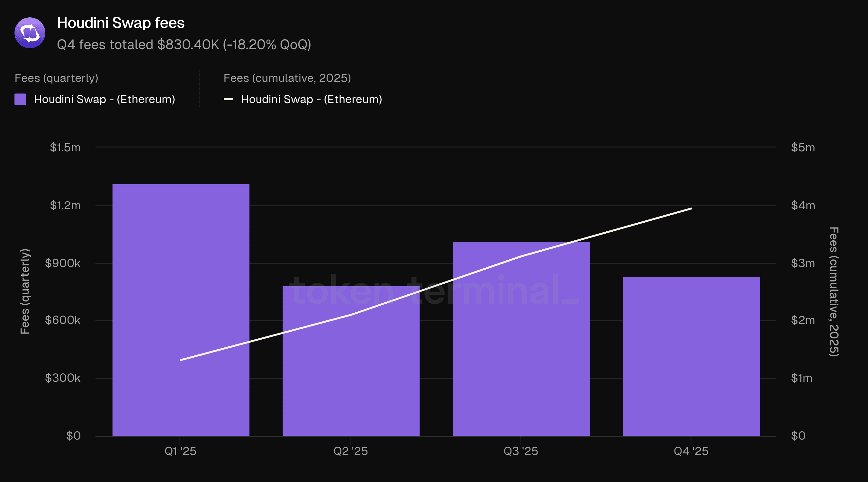Click the $1.5m left axis label
868x482 pixels.
[x=65, y=147]
